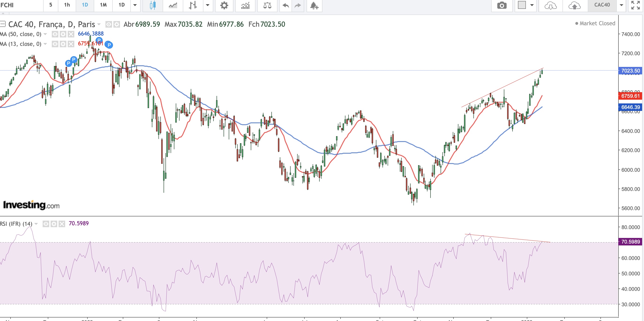Click the compare symbols scales icon
644x321 pixels.
click(x=267, y=5)
